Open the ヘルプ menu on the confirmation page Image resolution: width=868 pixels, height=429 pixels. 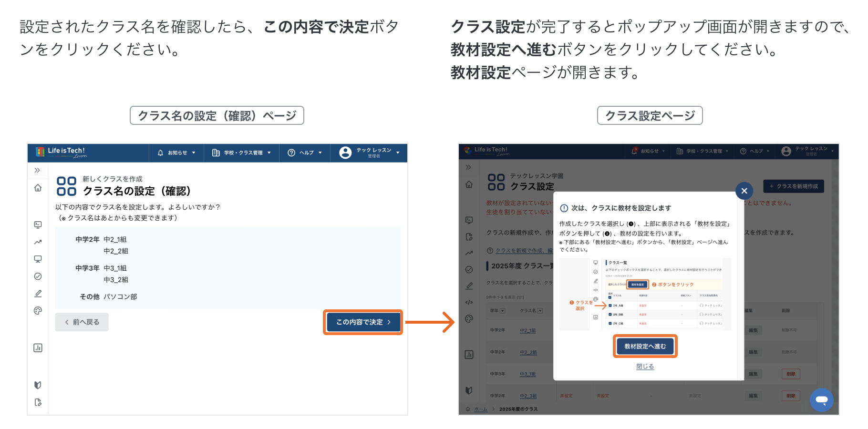pos(305,153)
